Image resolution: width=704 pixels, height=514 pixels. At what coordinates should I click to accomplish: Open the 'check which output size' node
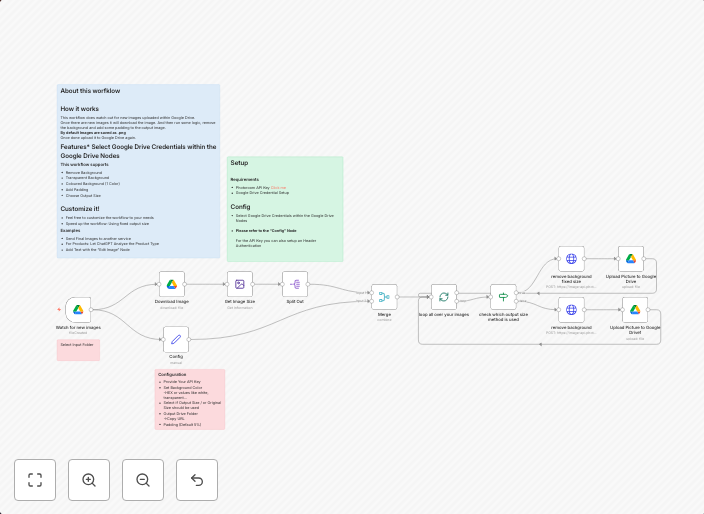503,297
